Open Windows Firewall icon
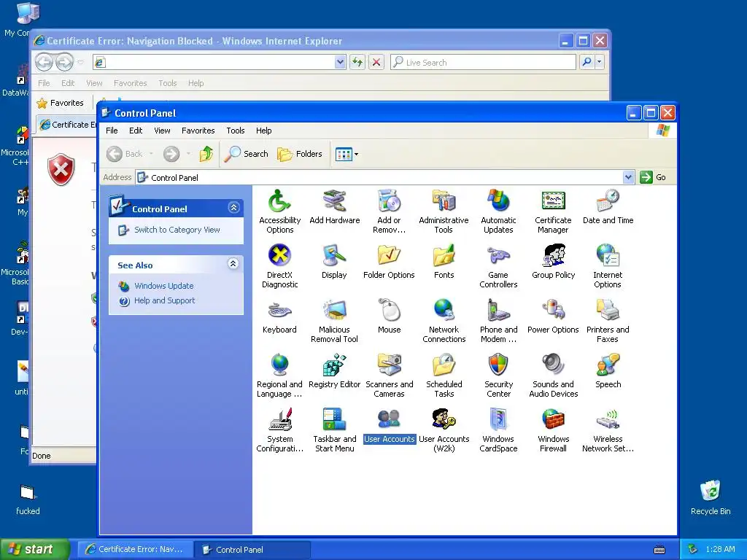 coord(553,430)
